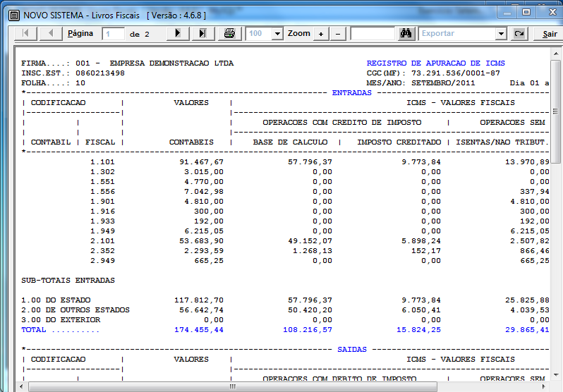Zoom in with the plus button

321,34
